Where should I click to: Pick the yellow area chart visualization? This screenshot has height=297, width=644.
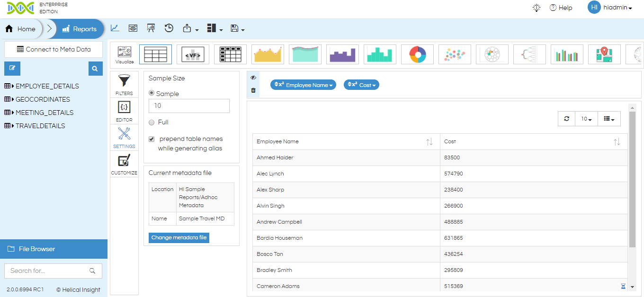click(x=268, y=54)
